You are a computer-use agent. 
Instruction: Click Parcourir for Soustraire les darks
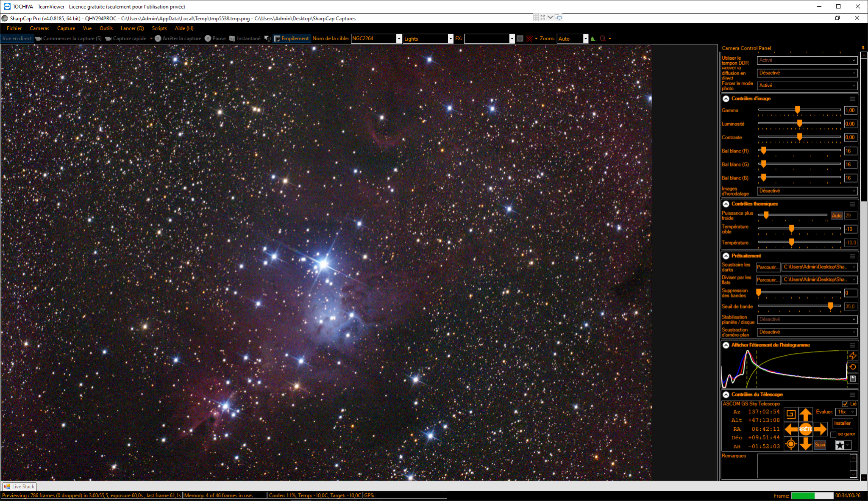(768, 267)
